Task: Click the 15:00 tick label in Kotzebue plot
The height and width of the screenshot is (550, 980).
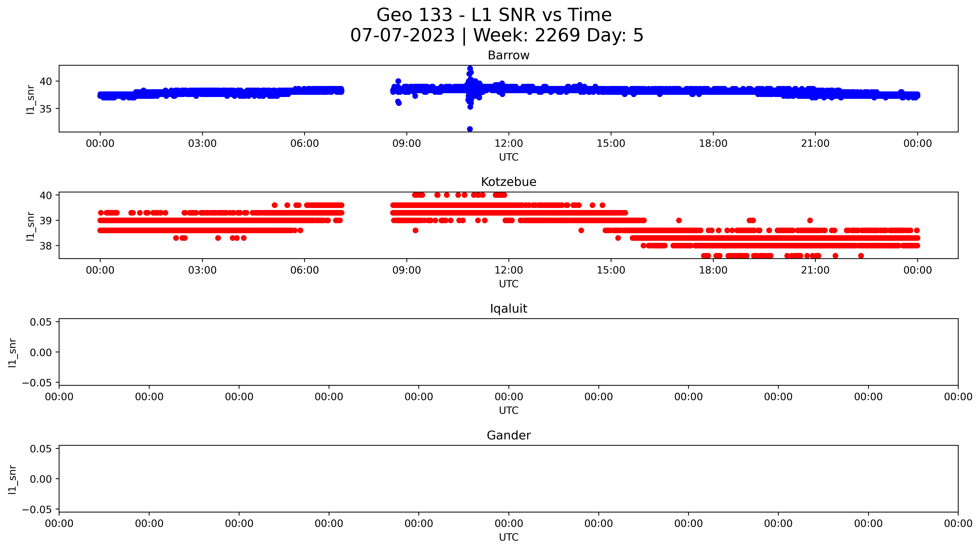Action: 611,270
